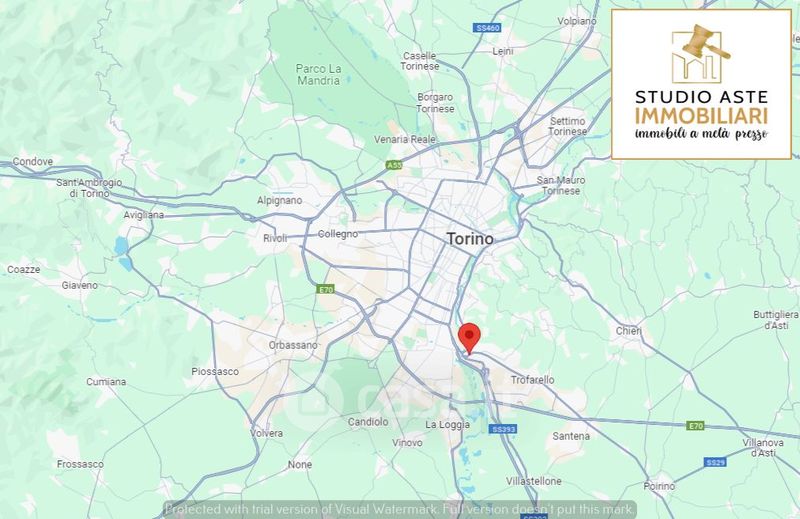This screenshot has height=519, width=800.
Task: Select the Torino city label
Action: click(x=470, y=238)
